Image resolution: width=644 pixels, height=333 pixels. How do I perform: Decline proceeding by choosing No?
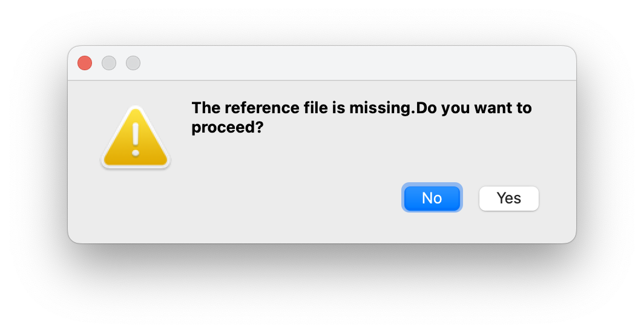tap(432, 198)
